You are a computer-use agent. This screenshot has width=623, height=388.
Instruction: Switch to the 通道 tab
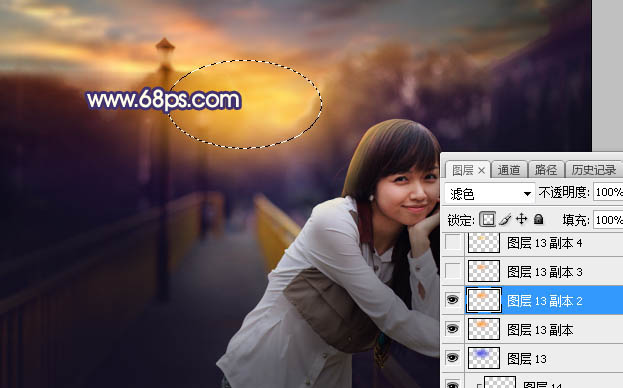click(x=509, y=170)
